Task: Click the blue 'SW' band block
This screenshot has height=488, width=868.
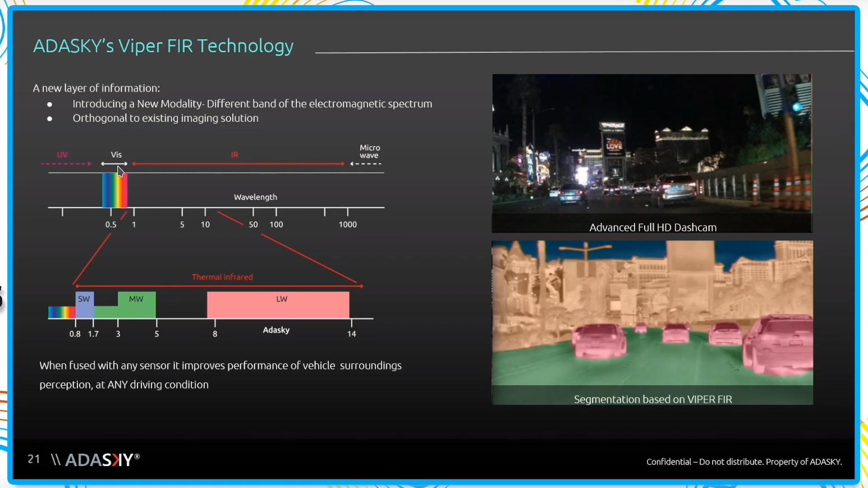Action: click(85, 305)
